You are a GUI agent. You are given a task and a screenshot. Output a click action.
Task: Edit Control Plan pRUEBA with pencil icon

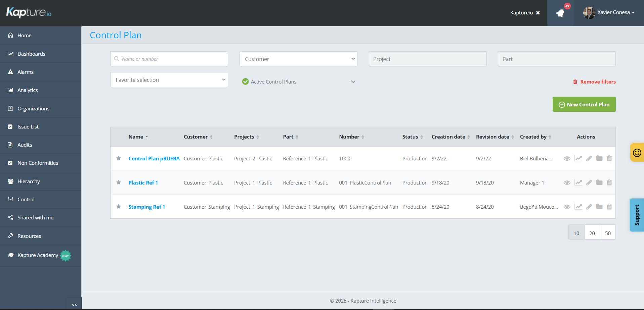pos(589,158)
